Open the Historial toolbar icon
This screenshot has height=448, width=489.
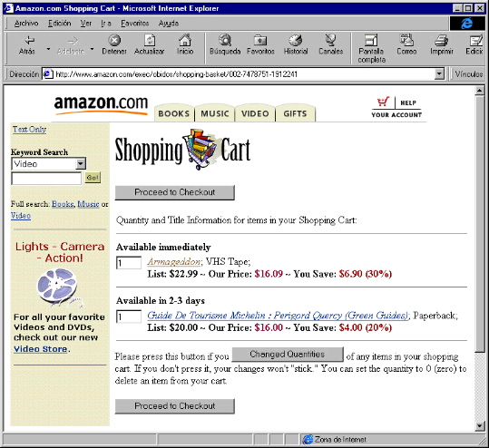tap(296, 40)
